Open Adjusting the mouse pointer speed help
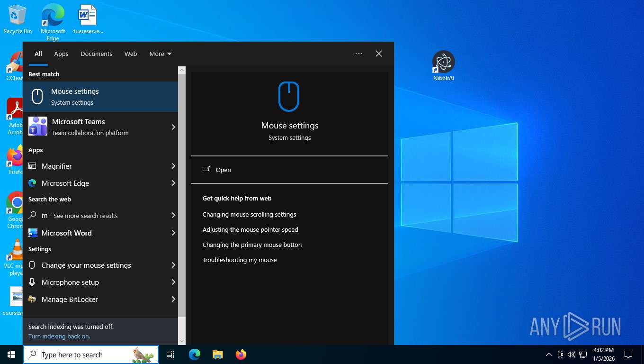644x364 pixels. click(250, 229)
